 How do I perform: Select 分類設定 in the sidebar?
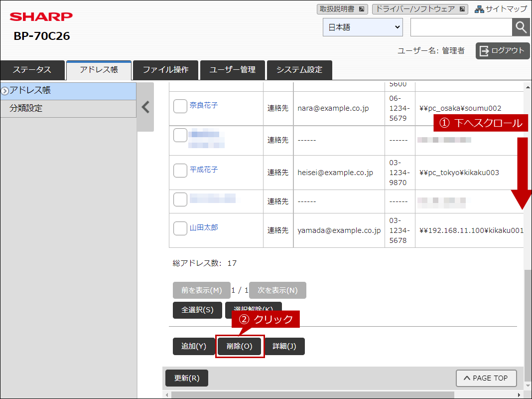point(68,108)
